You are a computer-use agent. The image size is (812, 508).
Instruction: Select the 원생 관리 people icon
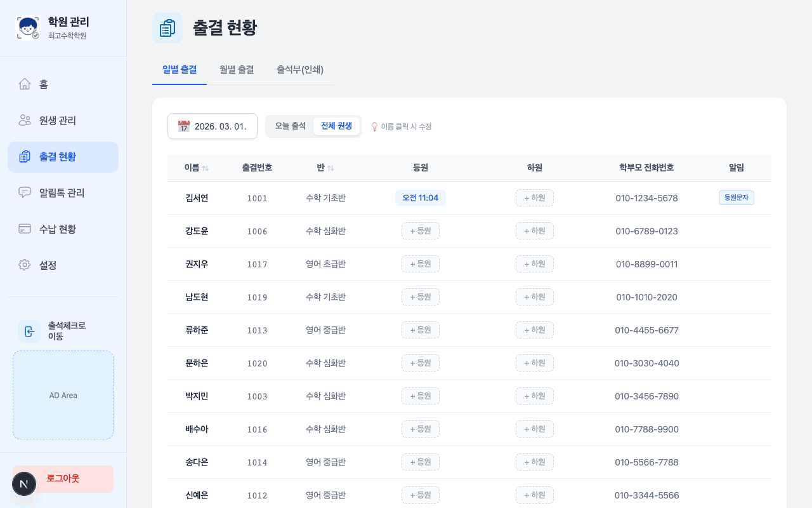coord(24,120)
